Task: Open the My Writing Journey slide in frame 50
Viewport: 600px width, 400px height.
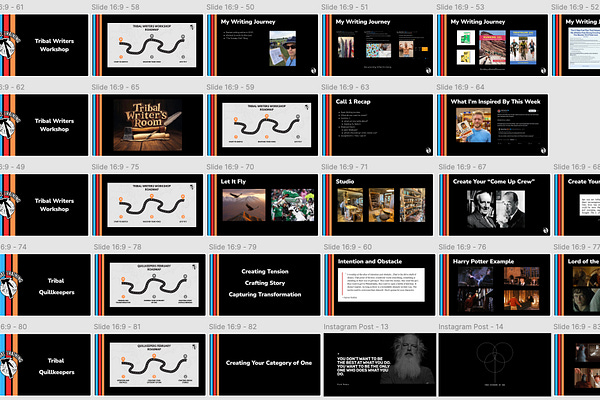Action: coord(262,45)
